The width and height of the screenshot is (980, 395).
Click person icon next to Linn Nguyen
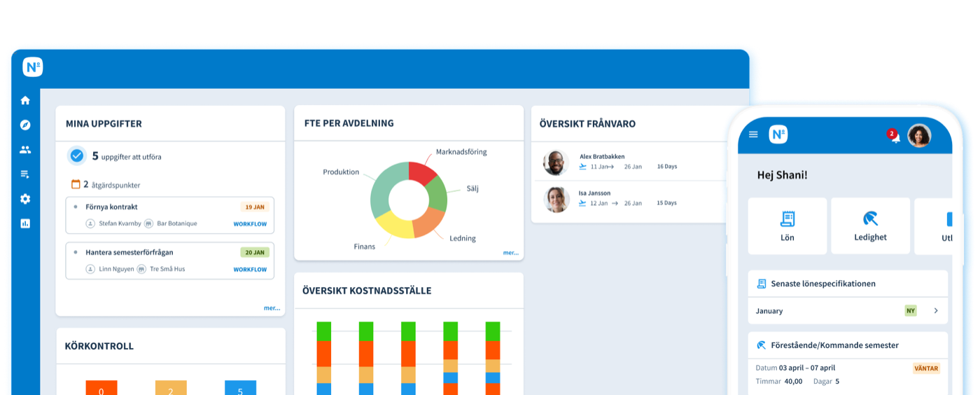(90, 269)
